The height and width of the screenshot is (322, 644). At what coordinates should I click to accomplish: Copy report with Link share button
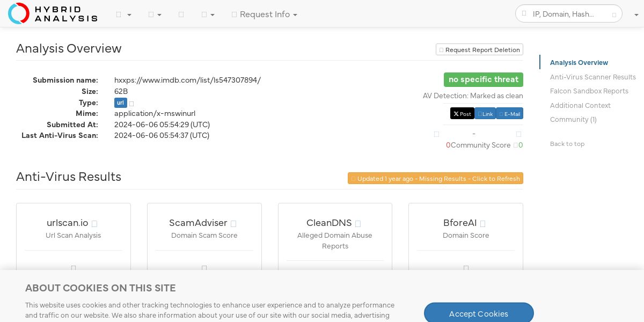click(485, 114)
